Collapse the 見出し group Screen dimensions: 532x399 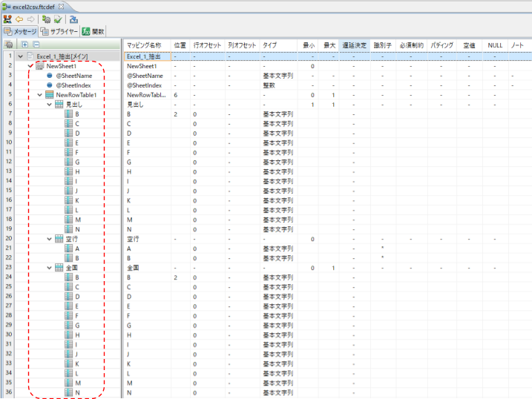click(x=50, y=105)
